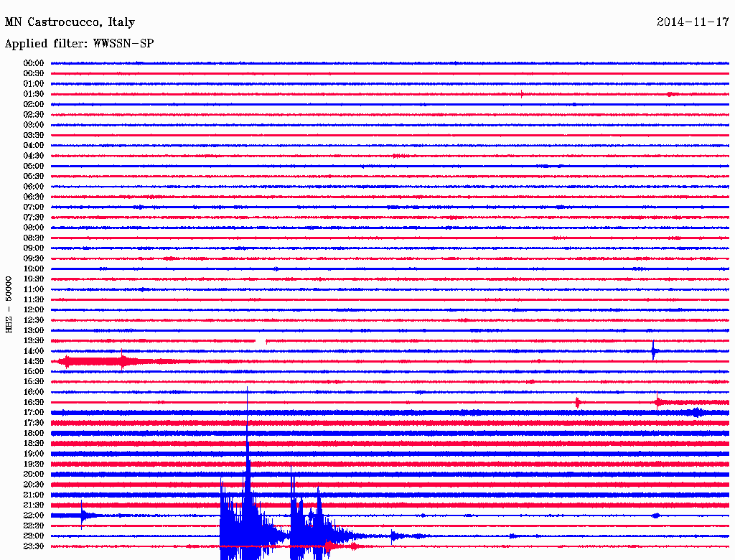Click the 11:00 time label
This screenshot has height=560, width=735.
[34, 289]
